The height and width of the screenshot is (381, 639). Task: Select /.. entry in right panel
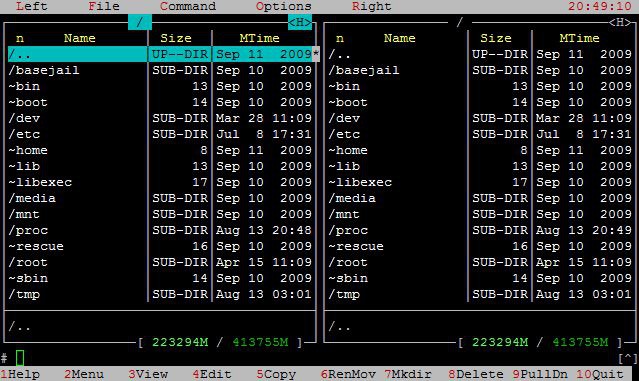[480, 54]
